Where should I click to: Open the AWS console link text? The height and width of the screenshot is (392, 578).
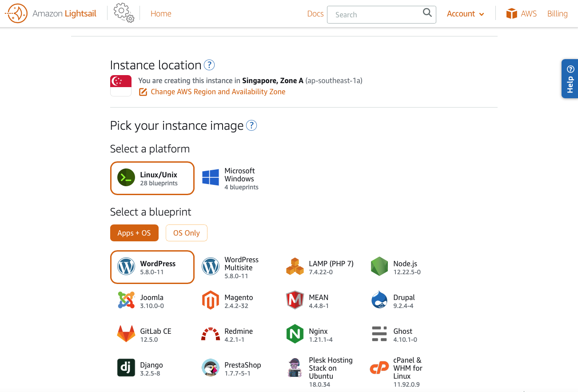tap(529, 14)
